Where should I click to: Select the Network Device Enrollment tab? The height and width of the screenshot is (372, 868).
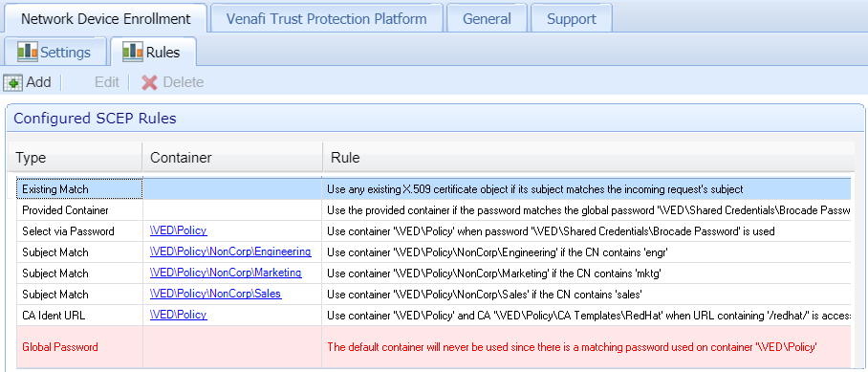[x=106, y=18]
